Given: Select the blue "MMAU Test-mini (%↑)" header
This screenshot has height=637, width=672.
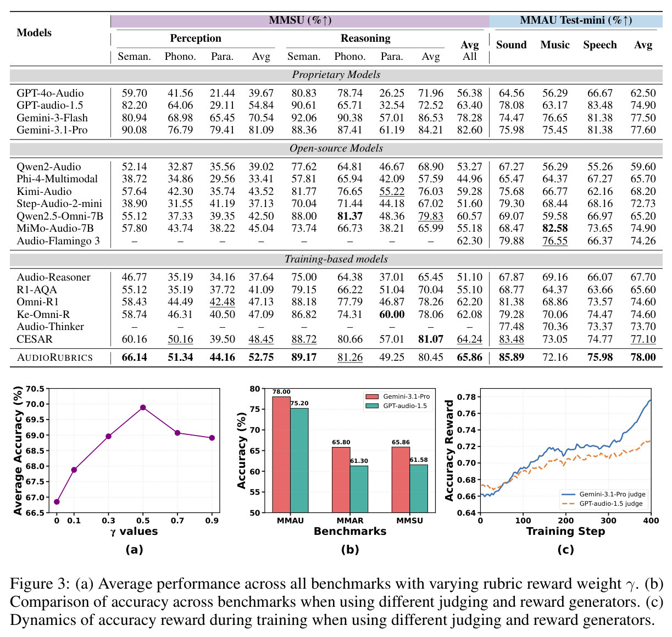Looking at the screenshot, I should pyautogui.click(x=576, y=21).
